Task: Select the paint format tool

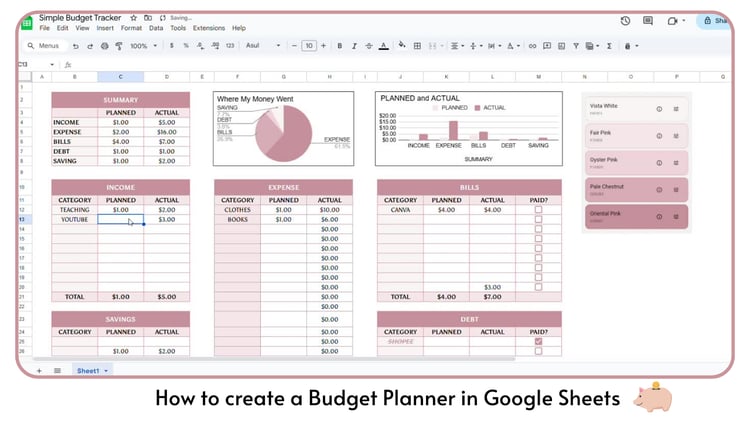Action: (x=119, y=46)
